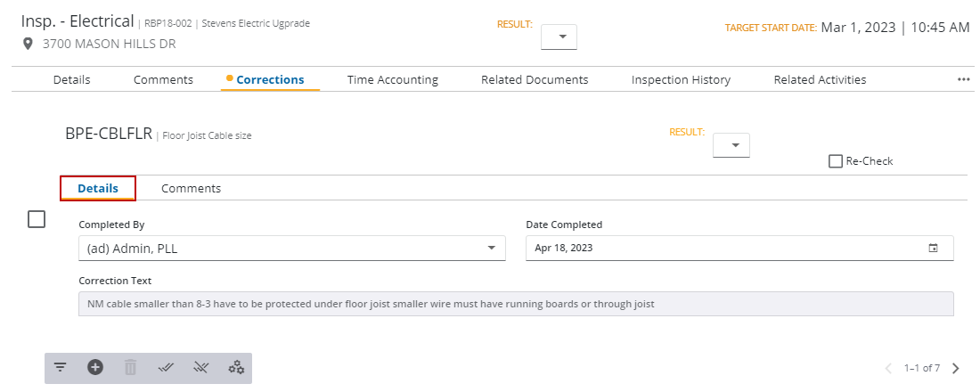The height and width of the screenshot is (392, 980).
Task: Open the BPE-CBLFLR correction RESULT dropdown
Action: (x=731, y=145)
